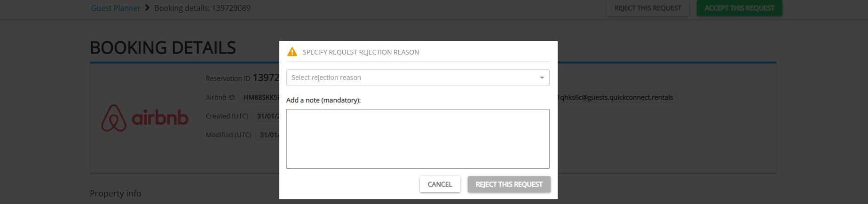Click the Property info section heading

pyautogui.click(x=115, y=193)
